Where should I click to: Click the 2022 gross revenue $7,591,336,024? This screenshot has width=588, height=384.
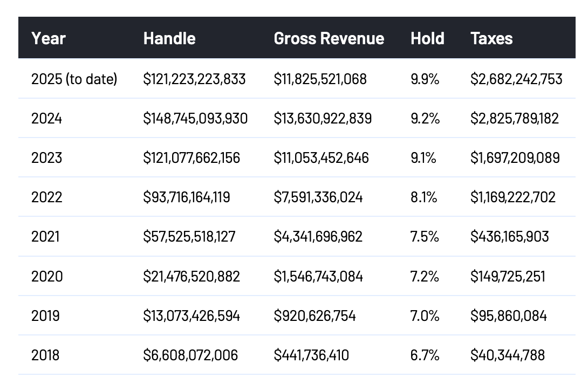pos(318,197)
